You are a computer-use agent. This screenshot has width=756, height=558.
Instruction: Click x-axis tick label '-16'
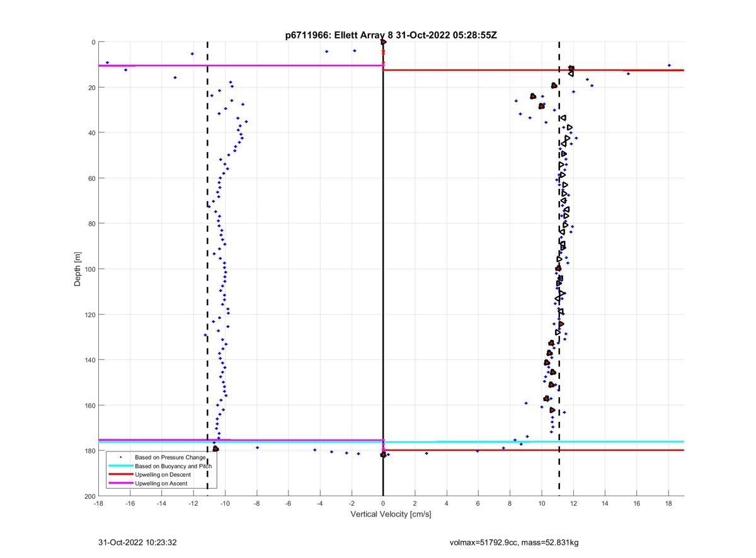pos(130,504)
